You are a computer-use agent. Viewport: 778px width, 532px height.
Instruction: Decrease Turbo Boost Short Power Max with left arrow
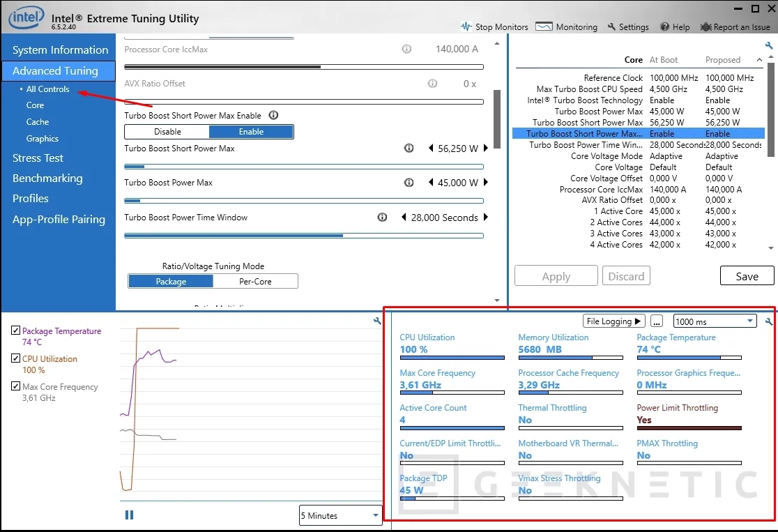click(x=431, y=148)
